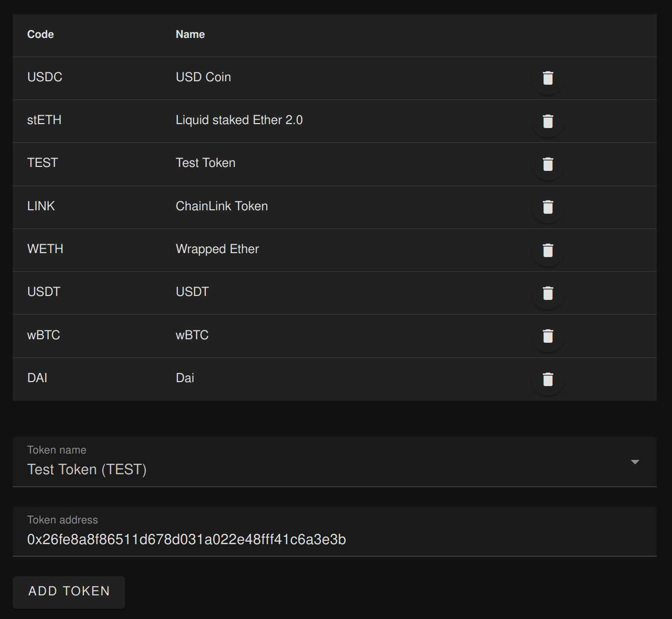The height and width of the screenshot is (619, 672).
Task: Select the Test Token (TEST) combo box
Action: (x=335, y=462)
